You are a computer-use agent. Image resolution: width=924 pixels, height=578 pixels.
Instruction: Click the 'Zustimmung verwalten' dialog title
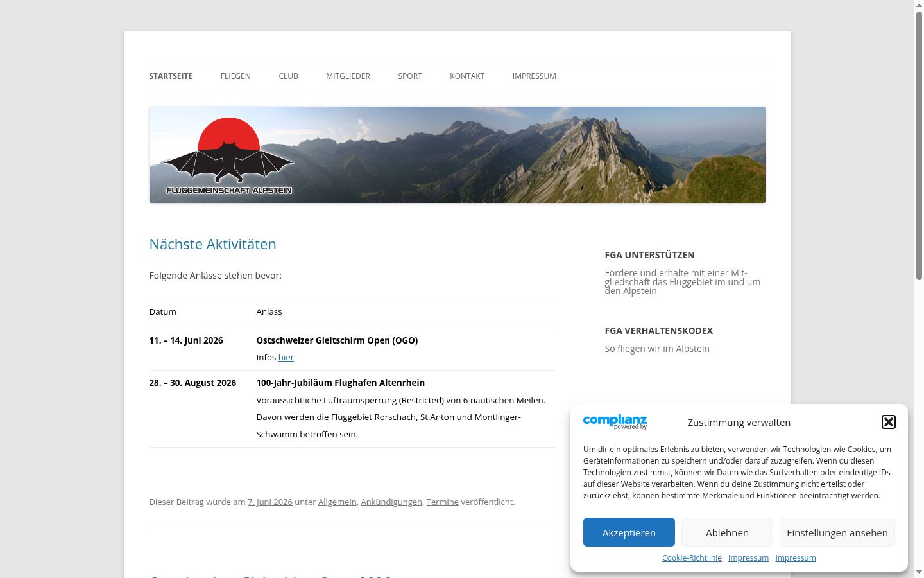coord(739,423)
